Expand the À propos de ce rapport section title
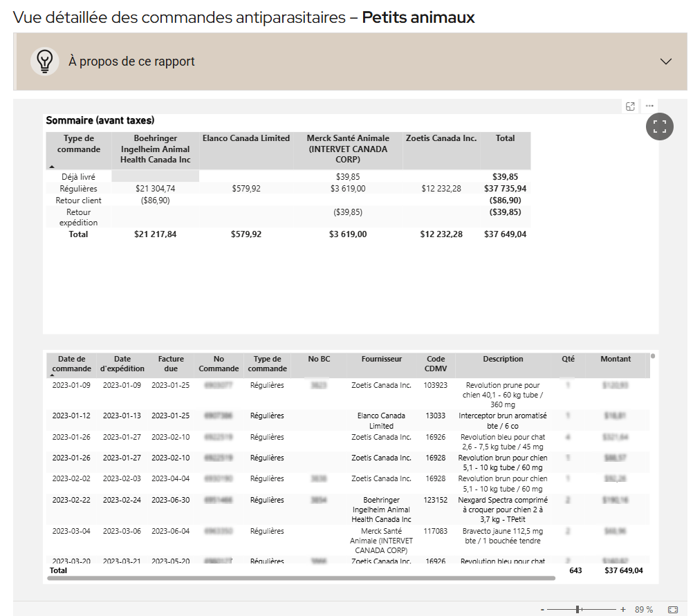 (131, 62)
